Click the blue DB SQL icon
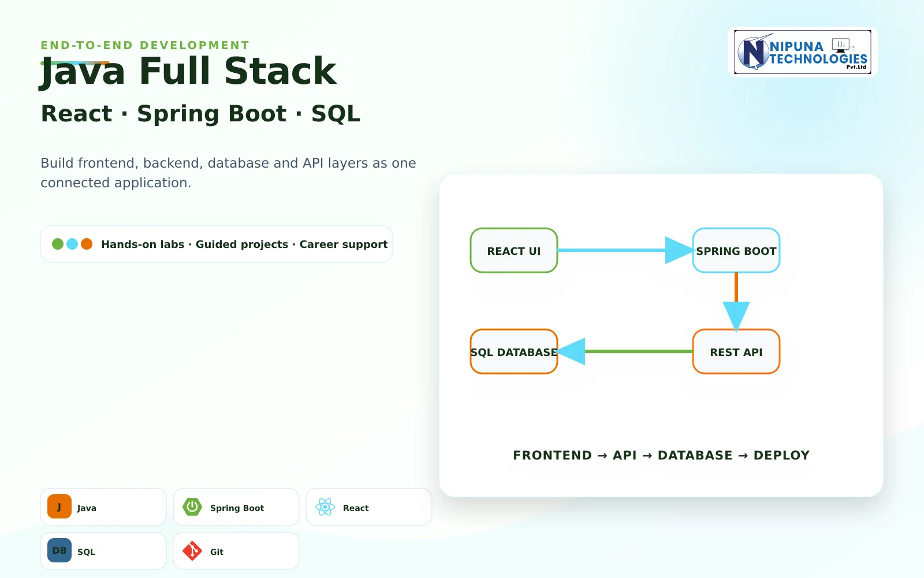 click(x=59, y=551)
